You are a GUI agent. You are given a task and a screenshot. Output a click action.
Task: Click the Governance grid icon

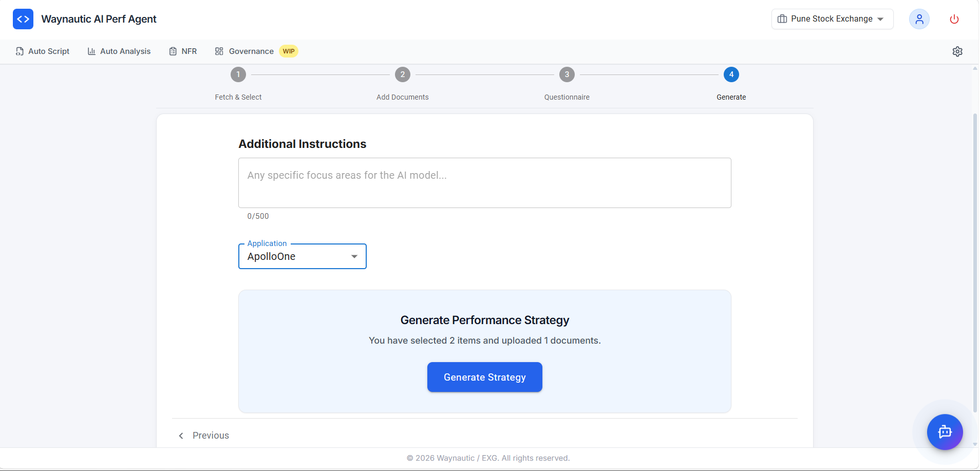pos(219,51)
